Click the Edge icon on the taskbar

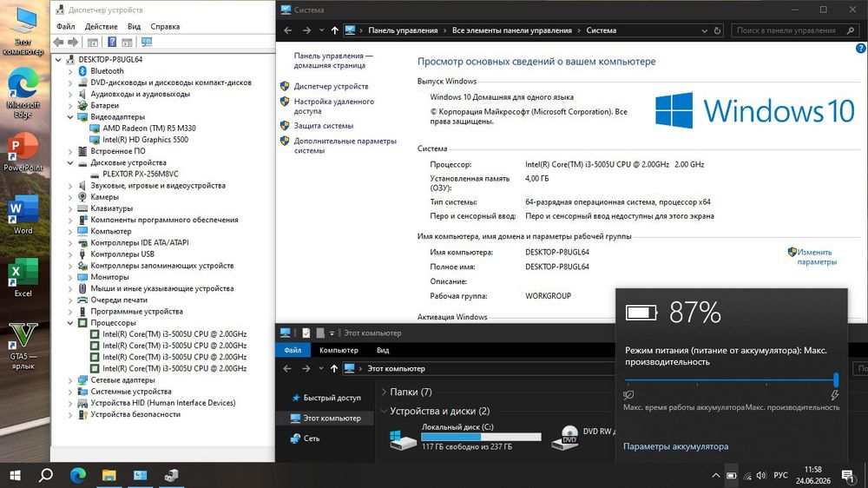pos(78,475)
